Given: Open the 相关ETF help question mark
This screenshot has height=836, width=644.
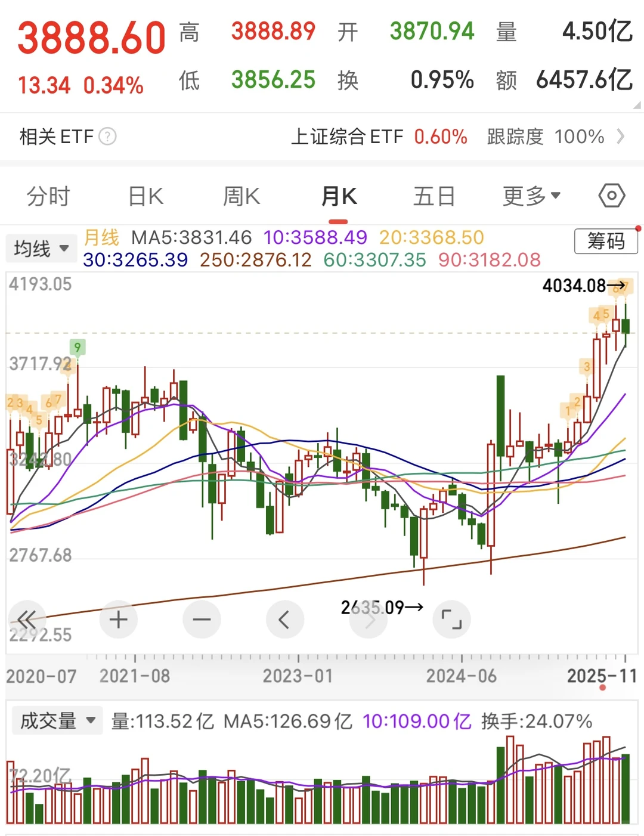Looking at the screenshot, I should point(106,137).
